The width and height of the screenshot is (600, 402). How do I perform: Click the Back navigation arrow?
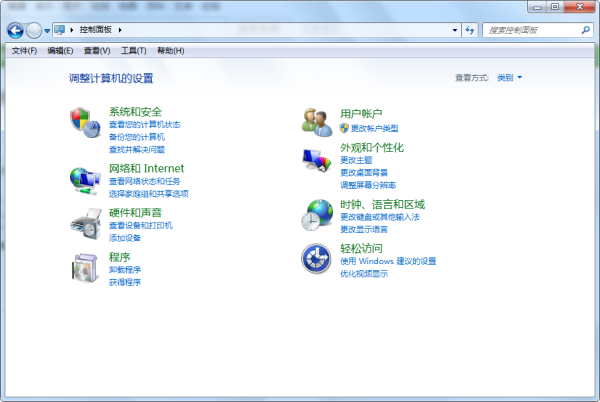click(x=15, y=30)
